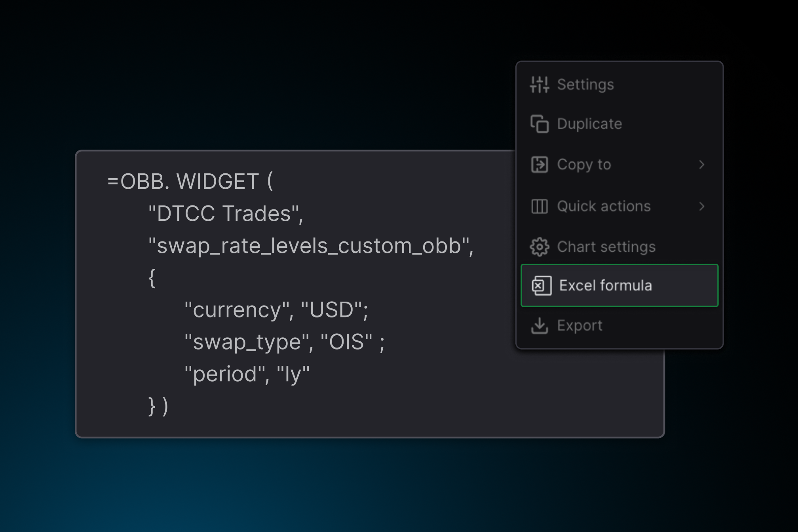Click the Export download icon
This screenshot has width=798, height=532.
(x=539, y=325)
